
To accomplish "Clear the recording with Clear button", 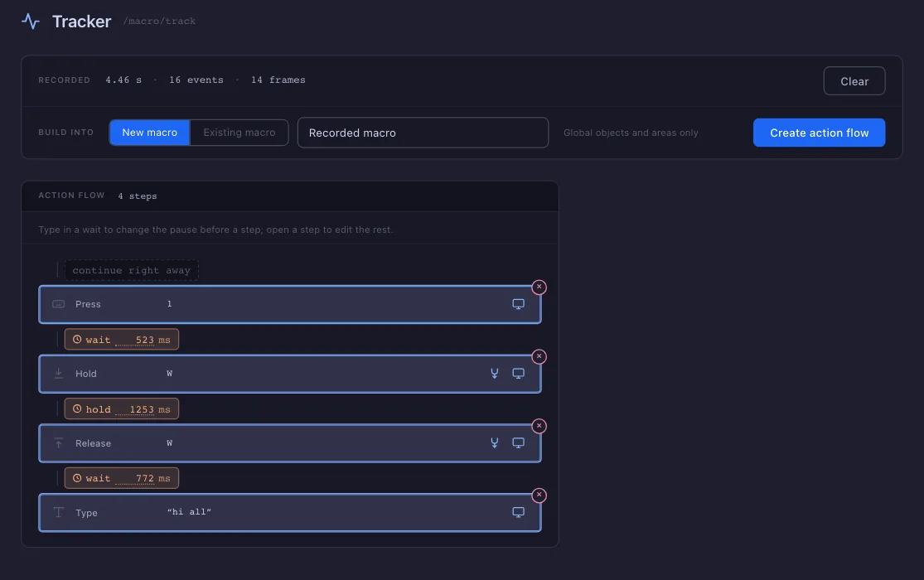I will 854,81.
